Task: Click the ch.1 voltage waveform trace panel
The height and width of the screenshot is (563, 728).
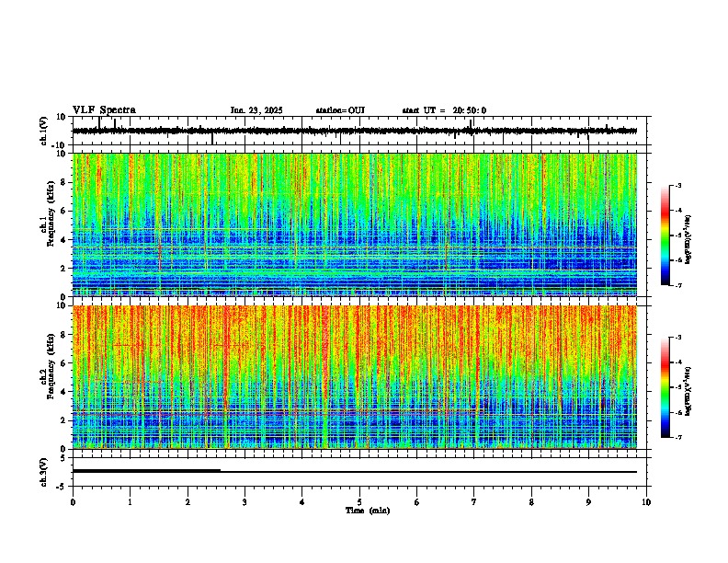Action: 359,131
